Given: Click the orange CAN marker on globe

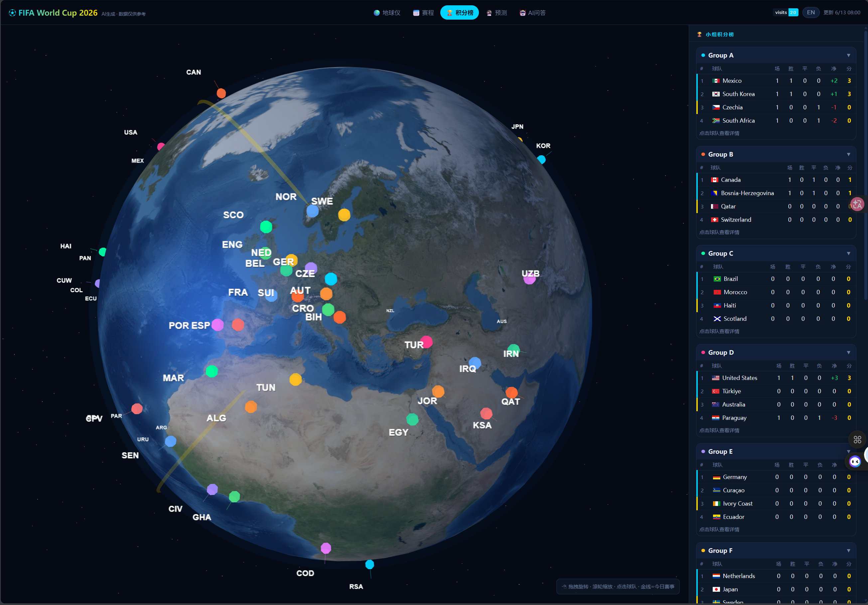Looking at the screenshot, I should coord(221,93).
